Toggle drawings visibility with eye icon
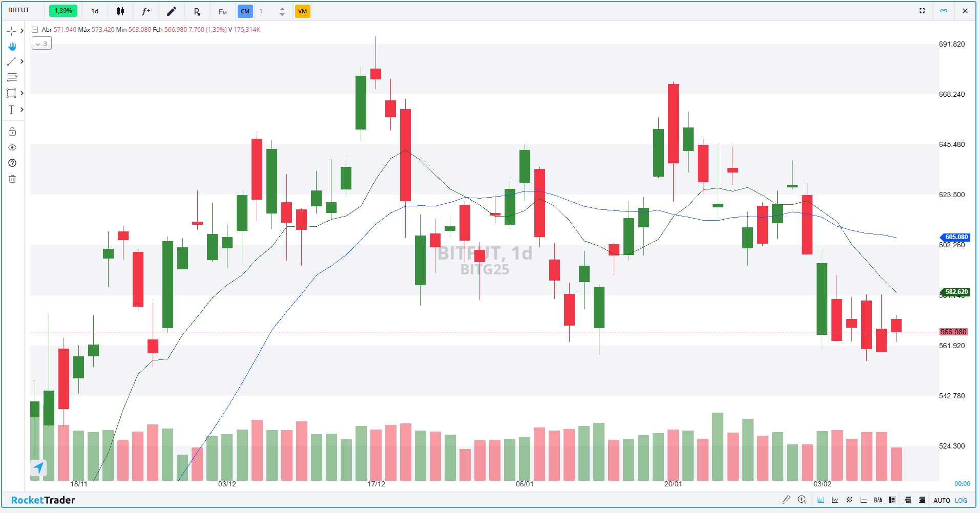Image resolution: width=980 pixels, height=513 pixels. tap(12, 147)
